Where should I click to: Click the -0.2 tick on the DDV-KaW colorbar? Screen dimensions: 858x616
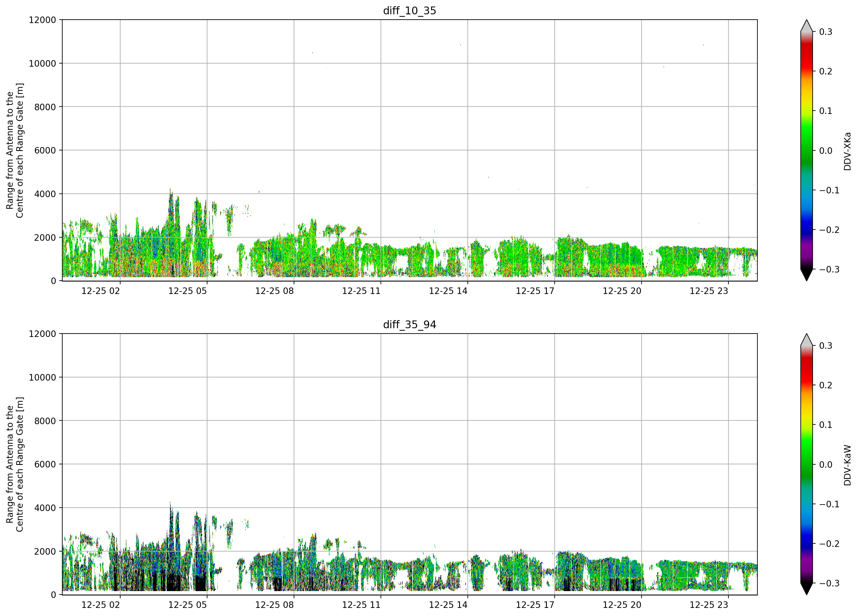(829, 544)
